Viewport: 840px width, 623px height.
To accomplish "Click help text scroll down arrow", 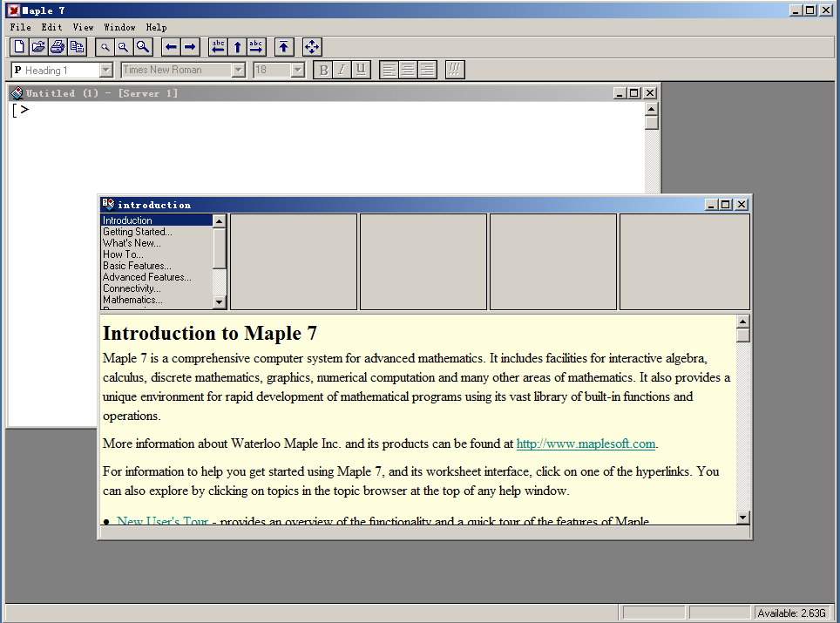I will [x=742, y=518].
